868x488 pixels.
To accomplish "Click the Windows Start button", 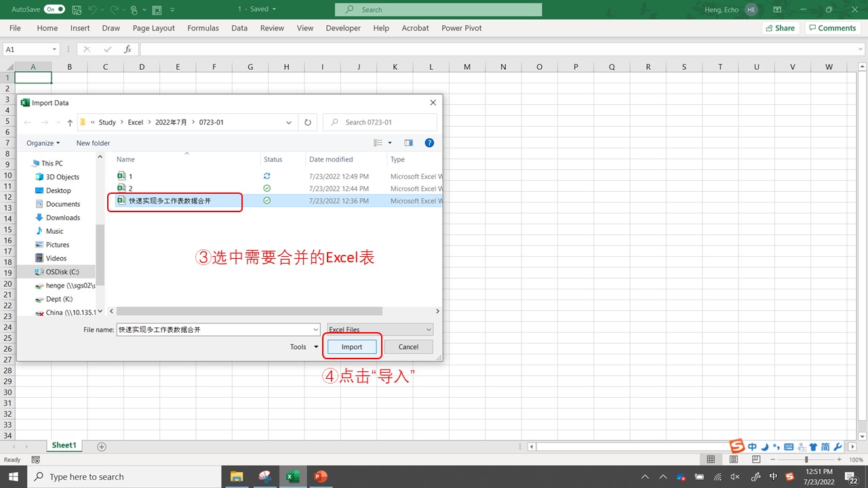I will [14, 476].
